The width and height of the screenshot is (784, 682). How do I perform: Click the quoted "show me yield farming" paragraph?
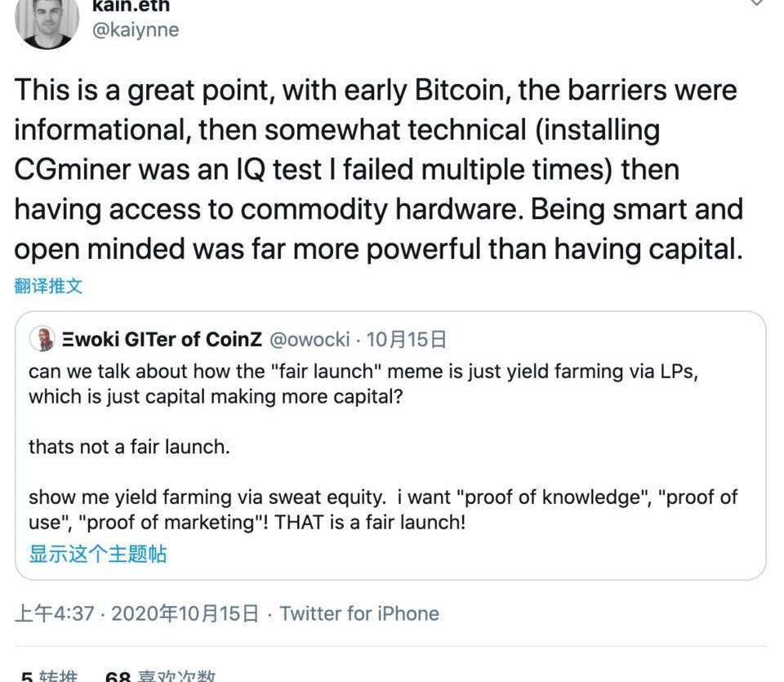click(382, 509)
